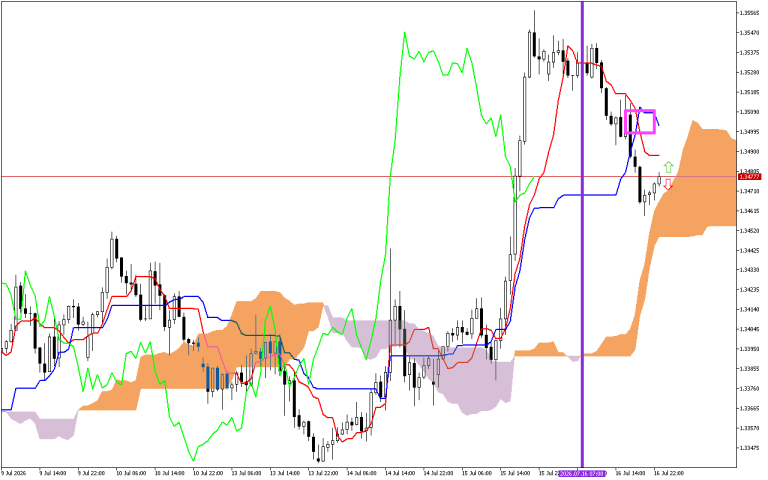The width and height of the screenshot is (768, 480).
Task: Click price axis label 1.35470
Action: [x=749, y=33]
